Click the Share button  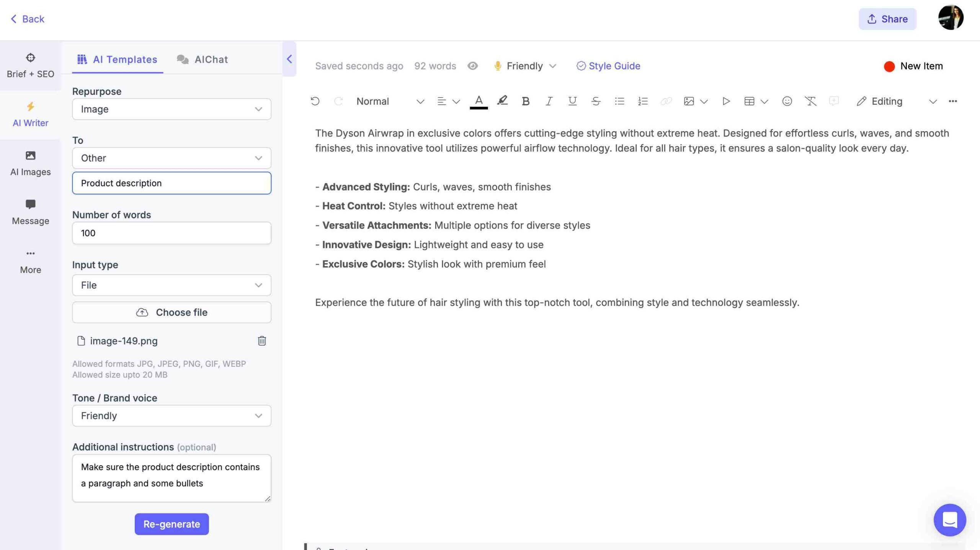(x=887, y=18)
